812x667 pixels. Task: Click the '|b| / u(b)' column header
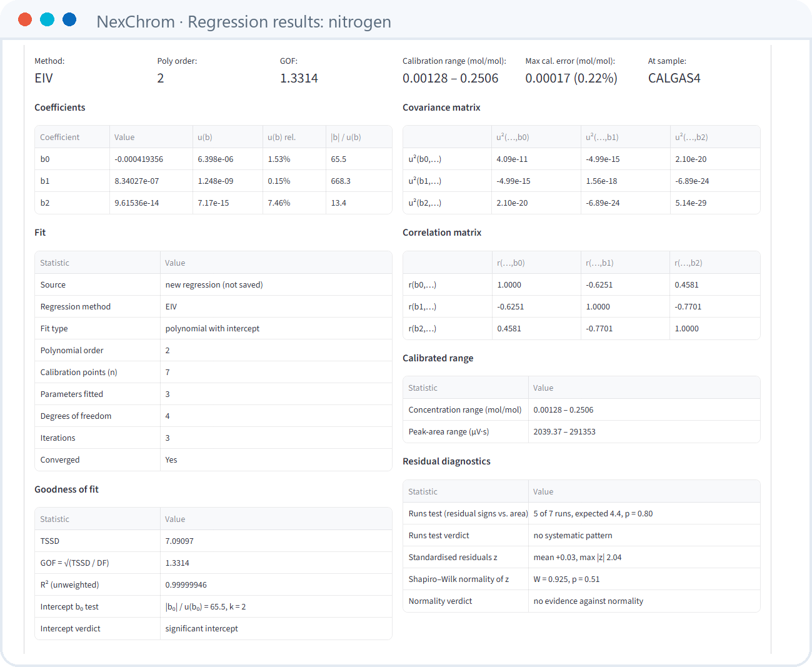(x=346, y=138)
